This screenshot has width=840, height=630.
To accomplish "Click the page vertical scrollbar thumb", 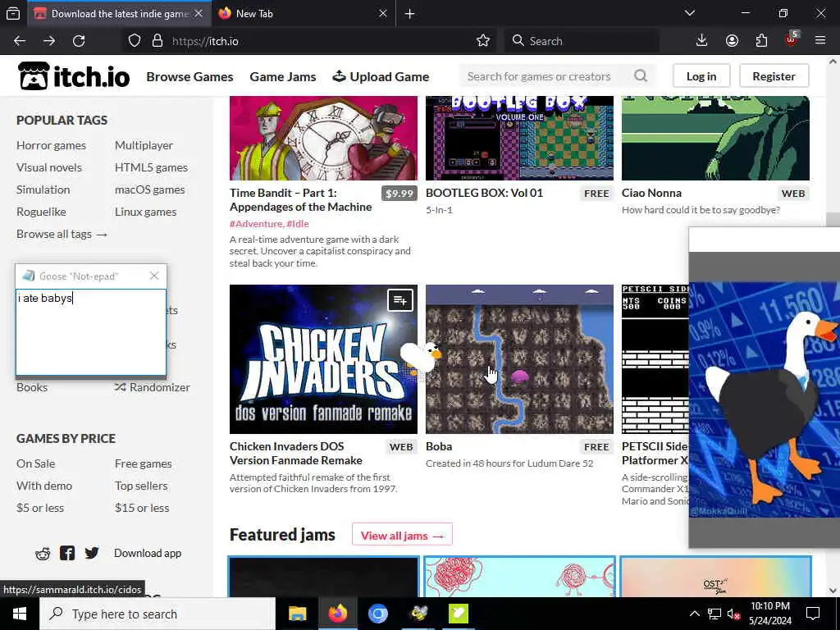I will pyautogui.click(x=833, y=220).
